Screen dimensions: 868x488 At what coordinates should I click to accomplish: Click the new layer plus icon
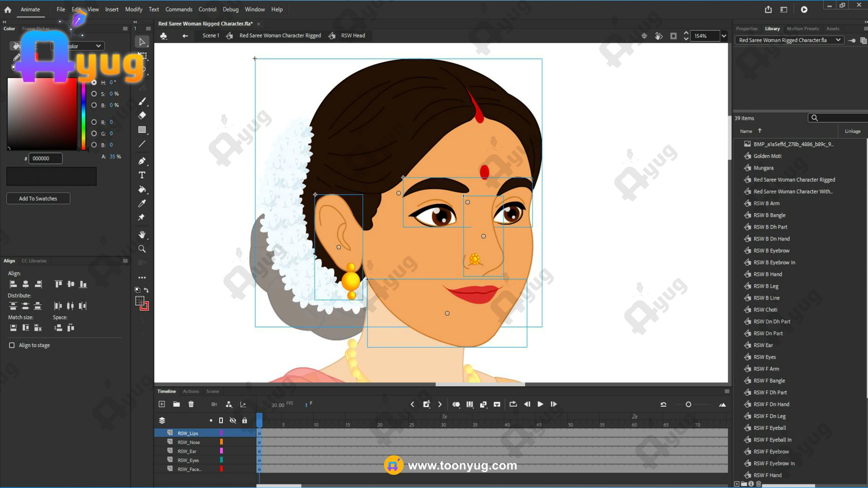[162, 404]
